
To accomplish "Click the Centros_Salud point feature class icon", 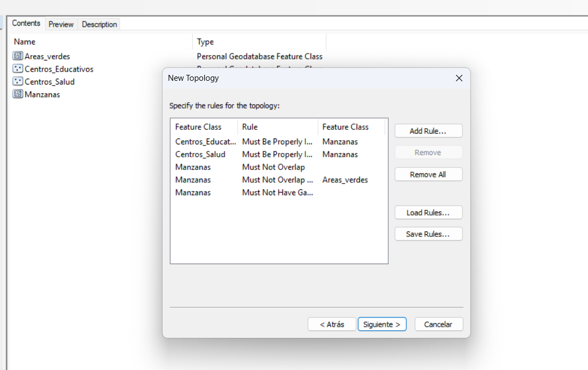I will [18, 82].
